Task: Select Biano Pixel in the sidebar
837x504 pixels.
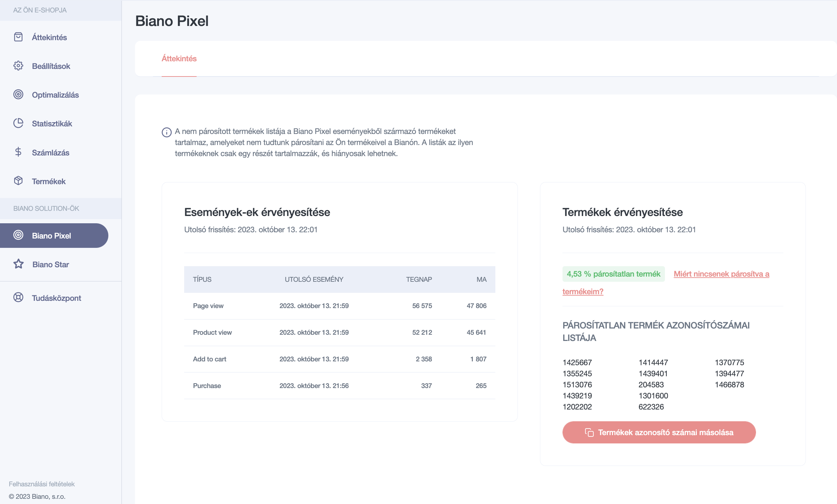Action: (x=54, y=235)
